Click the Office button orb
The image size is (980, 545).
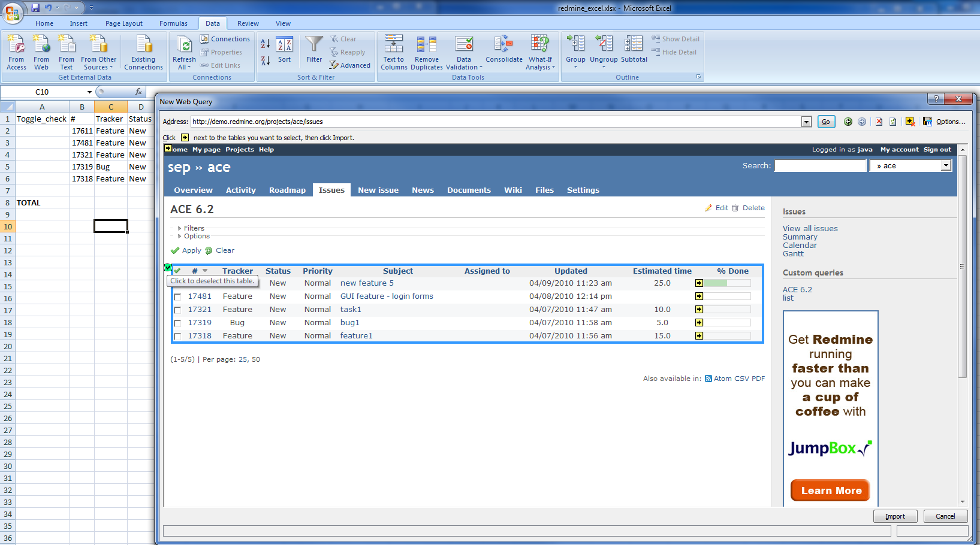[13, 12]
